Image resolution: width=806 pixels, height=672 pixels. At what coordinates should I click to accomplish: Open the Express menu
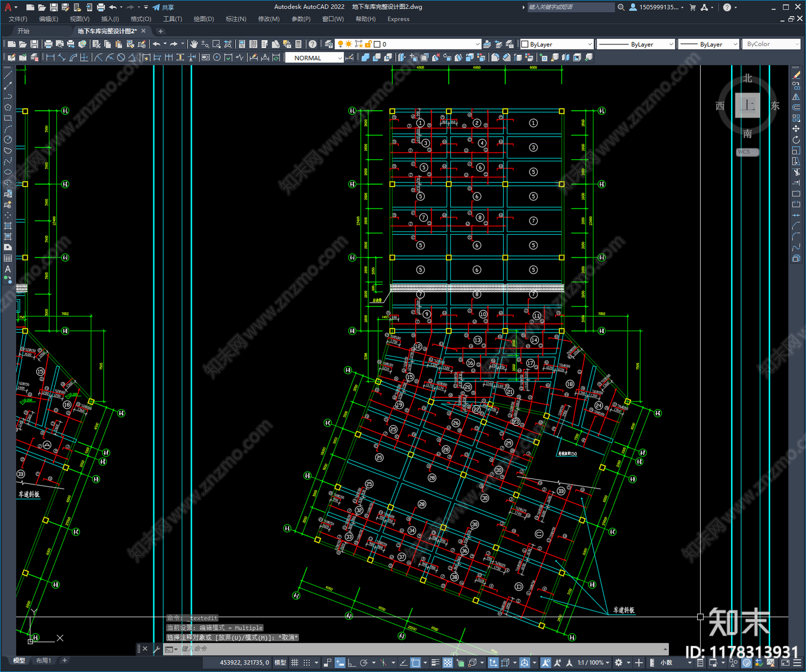(x=398, y=19)
